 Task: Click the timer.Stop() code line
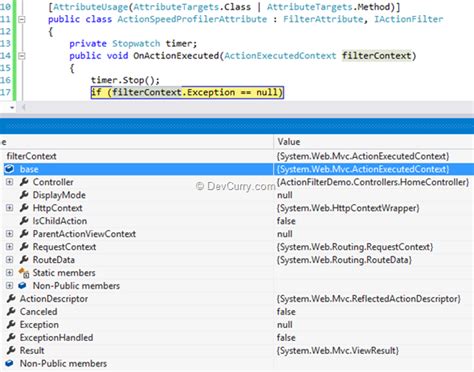[x=125, y=80]
